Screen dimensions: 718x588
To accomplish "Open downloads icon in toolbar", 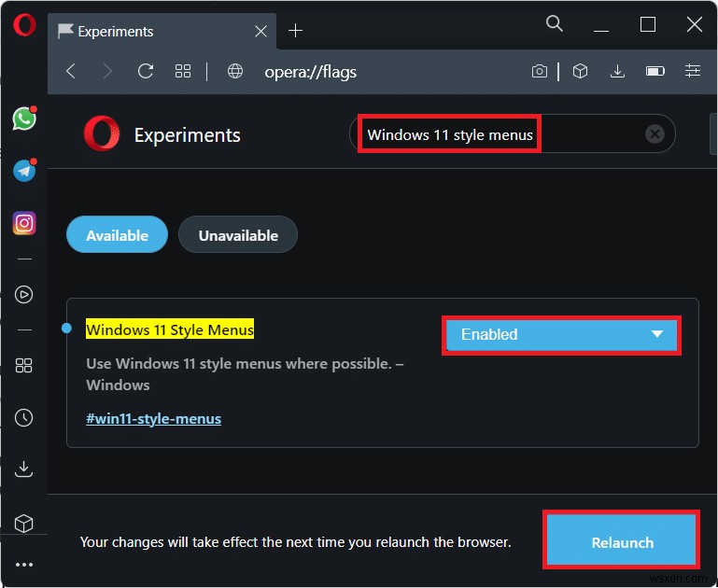I will click(618, 71).
